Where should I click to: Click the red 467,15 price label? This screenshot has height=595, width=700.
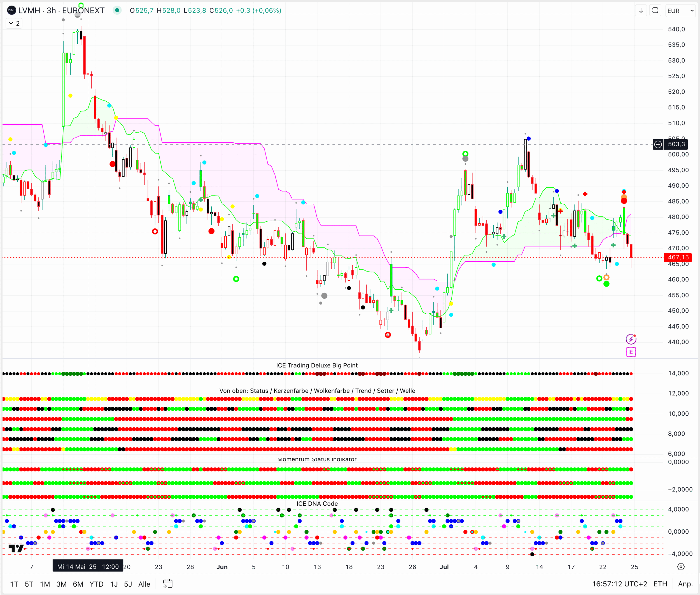point(678,257)
